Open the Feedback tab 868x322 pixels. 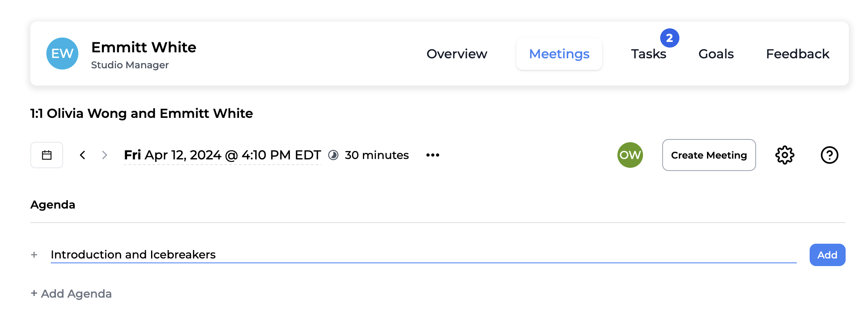(x=797, y=54)
